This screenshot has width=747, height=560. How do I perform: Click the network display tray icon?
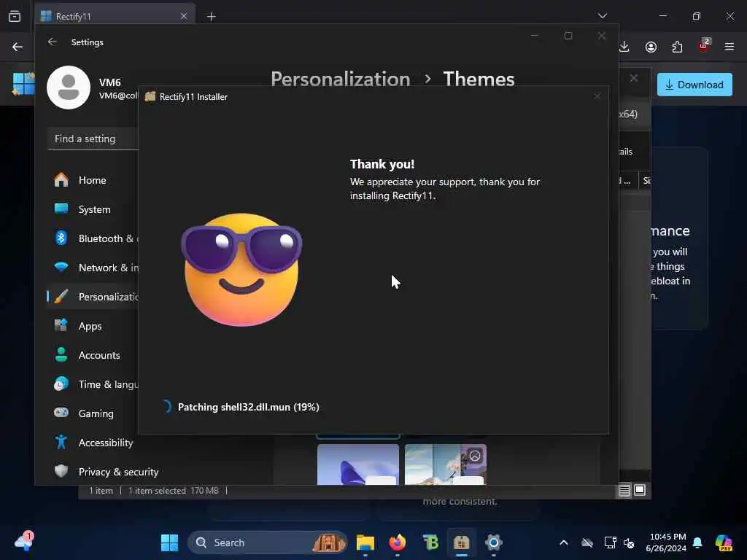click(611, 542)
